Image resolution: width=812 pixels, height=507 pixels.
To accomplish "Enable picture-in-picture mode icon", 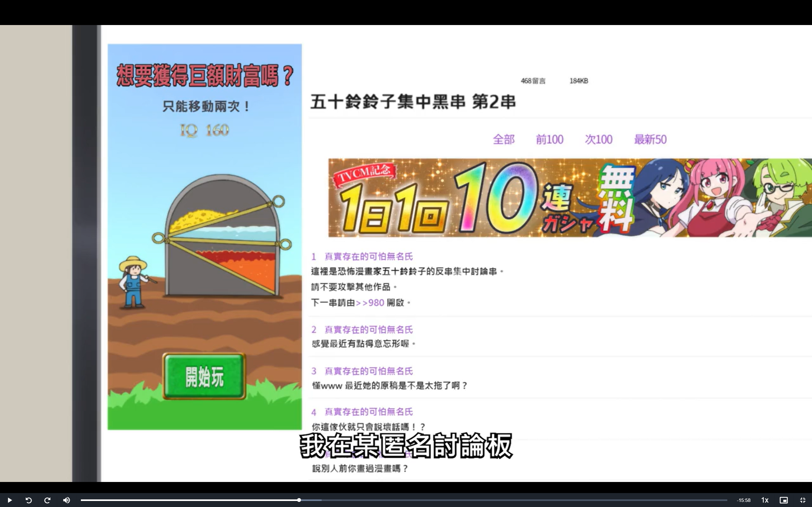I will (x=783, y=500).
